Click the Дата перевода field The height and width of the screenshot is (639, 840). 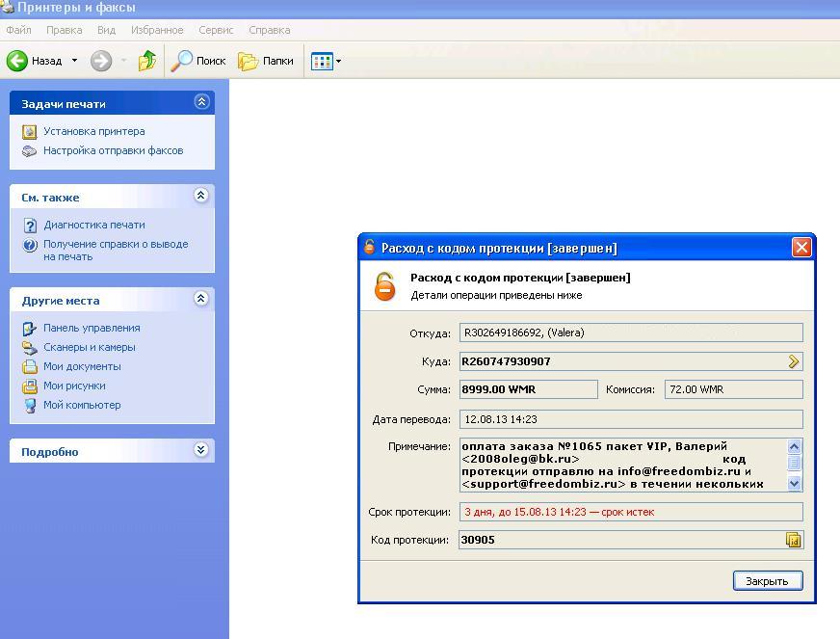pos(631,419)
